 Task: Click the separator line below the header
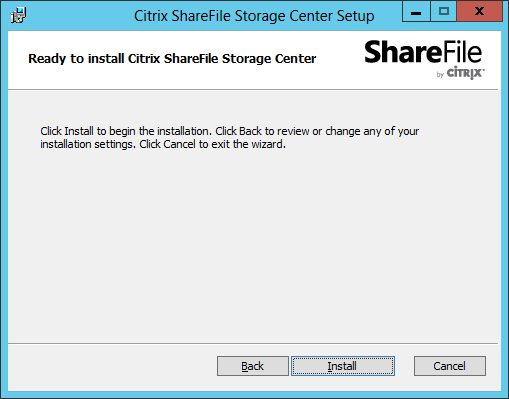pyautogui.click(x=253, y=89)
